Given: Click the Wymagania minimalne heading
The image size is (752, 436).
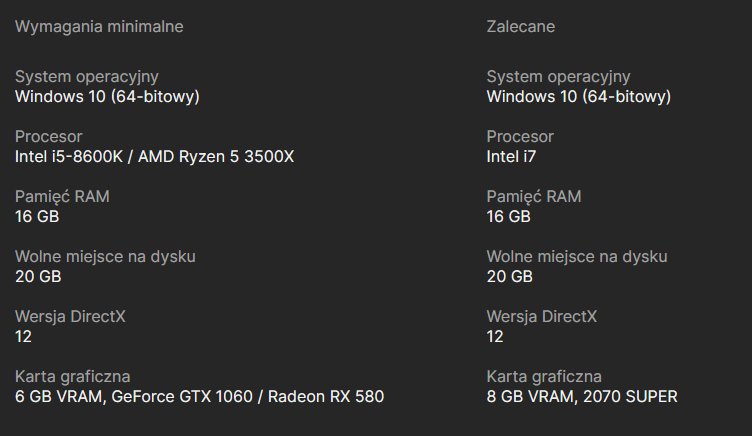Looking at the screenshot, I should [x=99, y=27].
